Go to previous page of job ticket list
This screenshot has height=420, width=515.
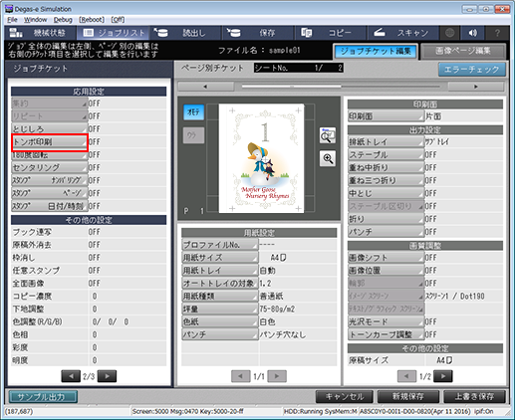pyautogui.click(x=71, y=376)
